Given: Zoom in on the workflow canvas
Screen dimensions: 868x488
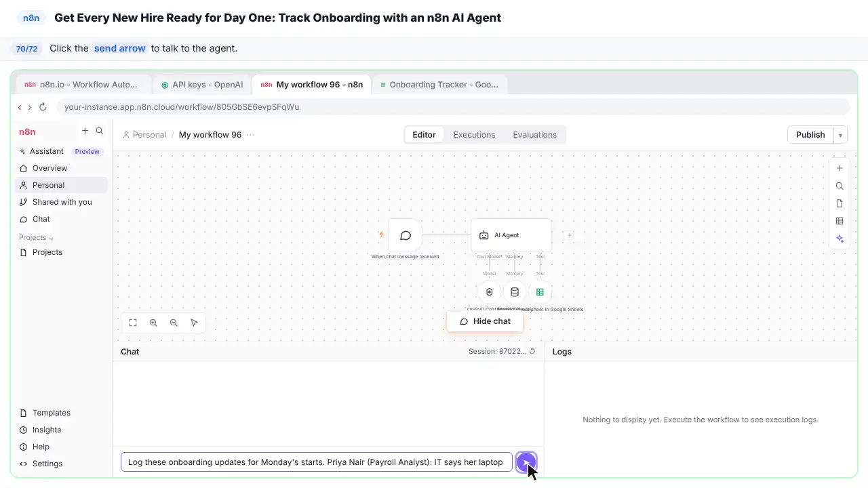Looking at the screenshot, I should (x=153, y=323).
